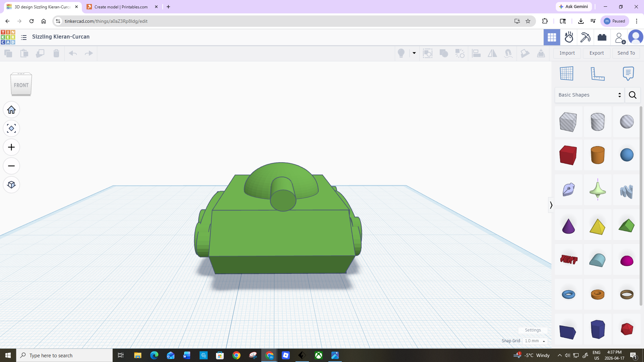
Task: Click the Home view icon
Action: 11,110
